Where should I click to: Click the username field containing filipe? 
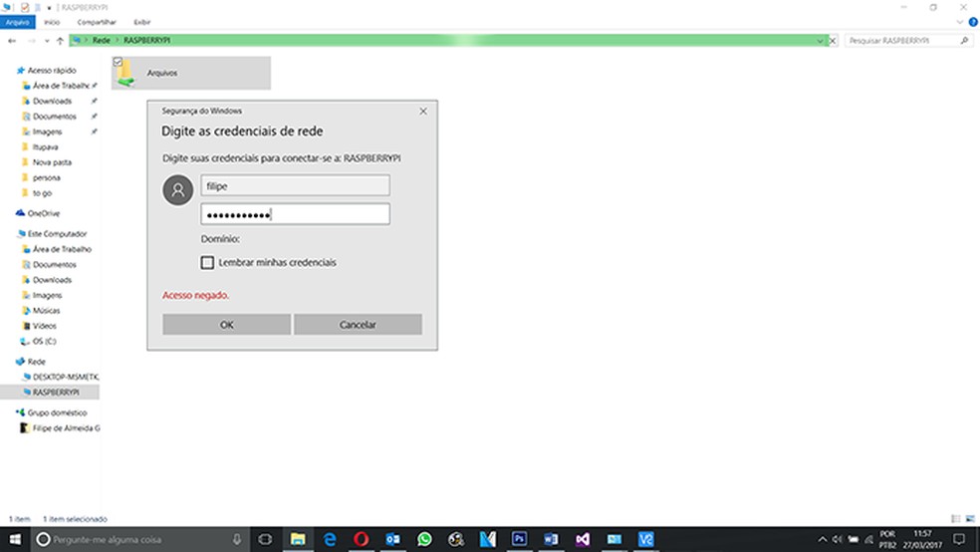click(295, 185)
